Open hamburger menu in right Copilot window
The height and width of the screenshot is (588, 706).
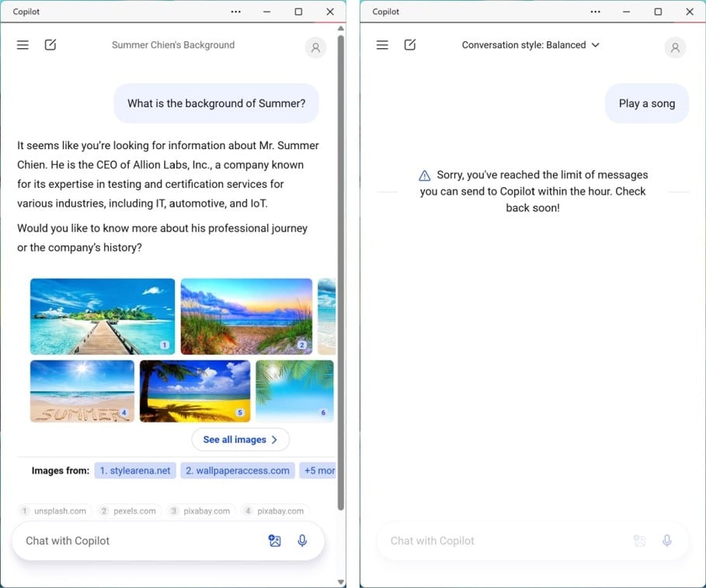382,45
